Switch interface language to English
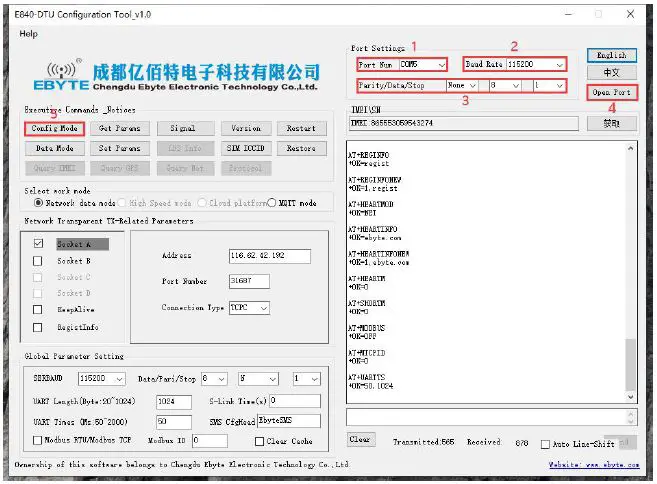 (612, 55)
